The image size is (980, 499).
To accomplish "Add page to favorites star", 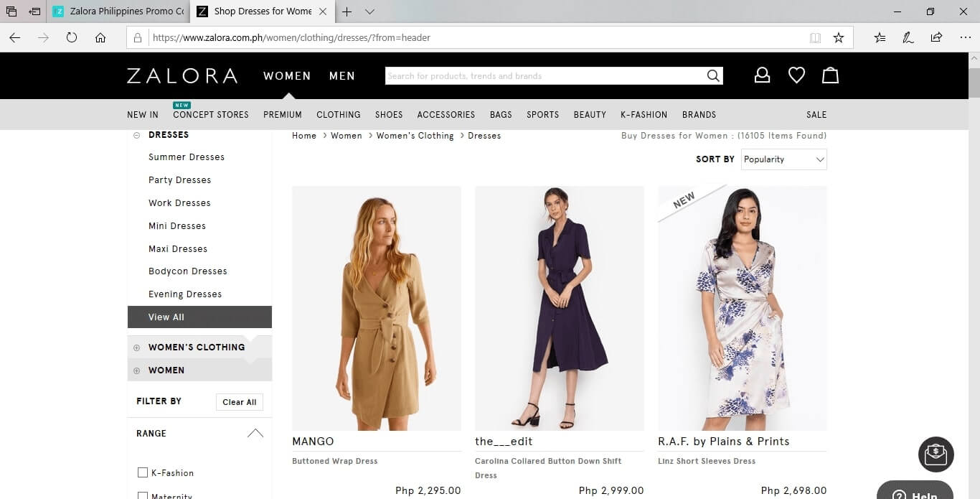I will pos(838,37).
